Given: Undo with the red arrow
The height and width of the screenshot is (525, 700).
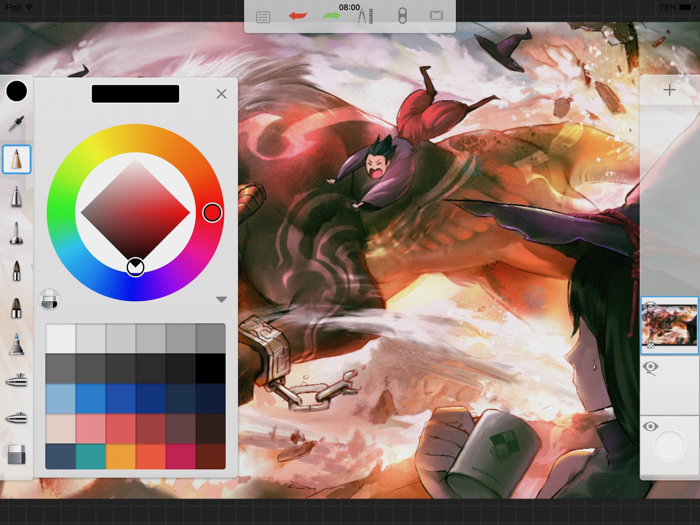Looking at the screenshot, I should [297, 16].
